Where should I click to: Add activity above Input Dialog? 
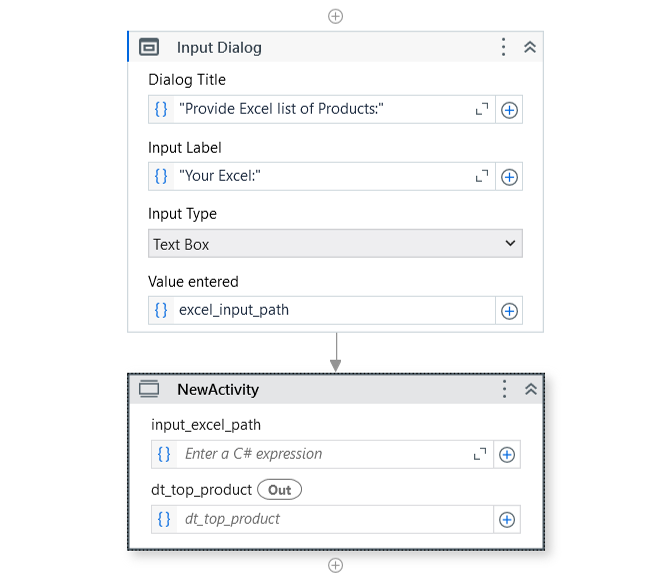335,16
